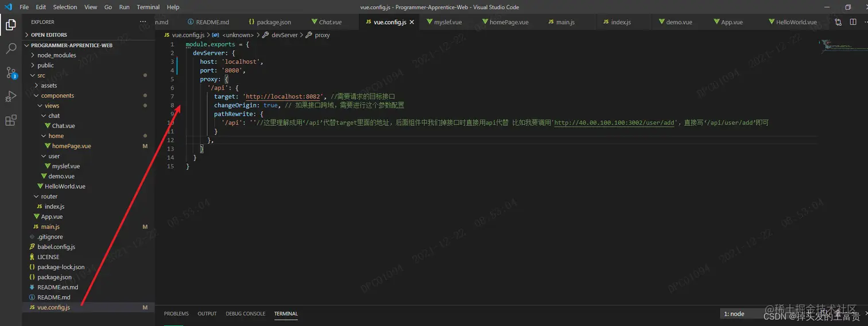Switch to the App.vue tab
This screenshot has height=326, width=868.
pyautogui.click(x=728, y=22)
